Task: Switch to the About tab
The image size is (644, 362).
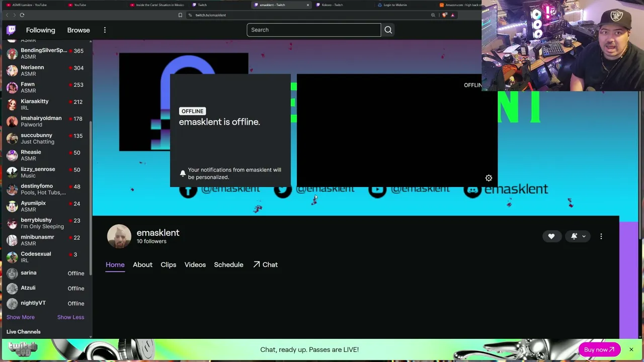Action: (x=142, y=264)
